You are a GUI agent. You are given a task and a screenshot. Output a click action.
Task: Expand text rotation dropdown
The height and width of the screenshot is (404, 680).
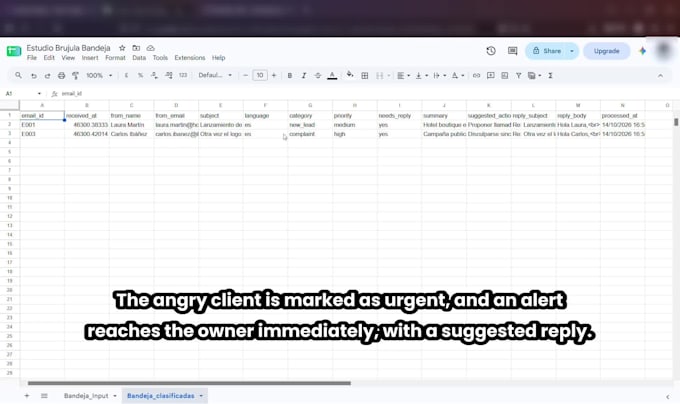point(463,75)
